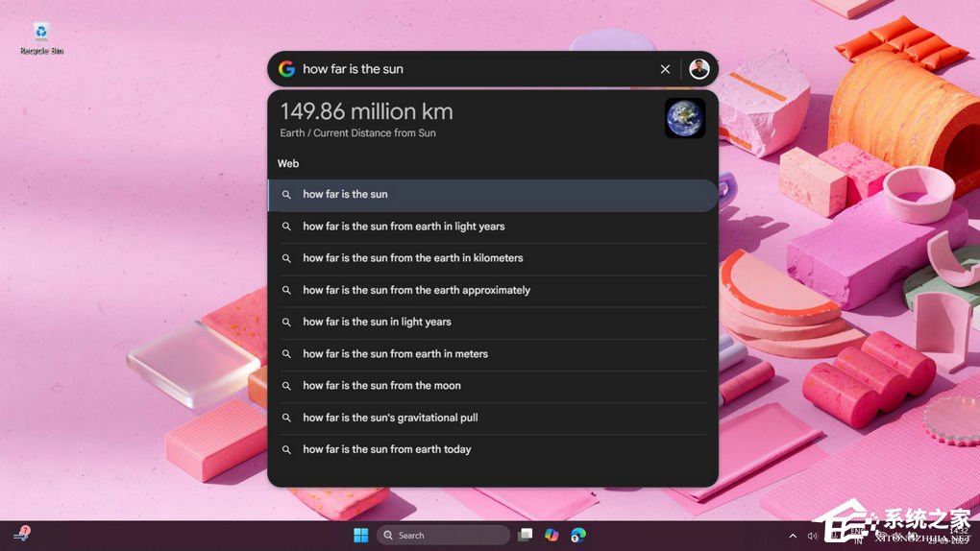Click search icon beside 'in kilometers' suggestion
This screenshot has height=551, width=980.
pyautogui.click(x=286, y=258)
